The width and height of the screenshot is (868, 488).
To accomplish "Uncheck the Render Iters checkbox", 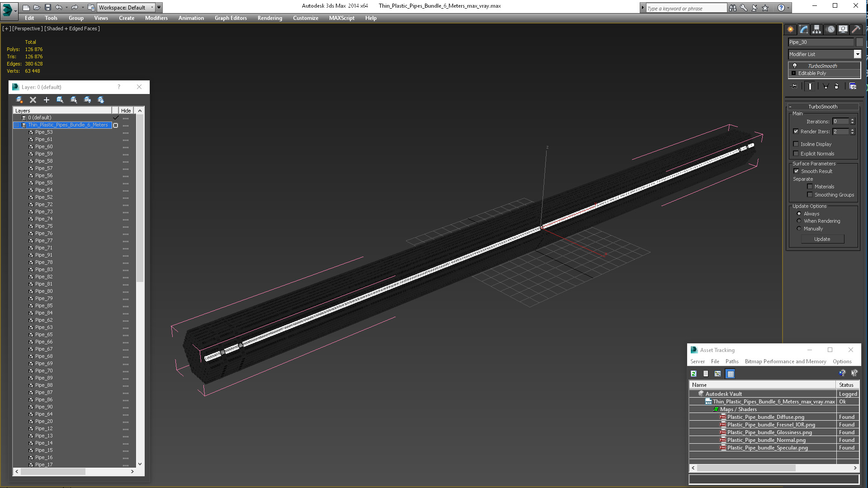I will (796, 131).
